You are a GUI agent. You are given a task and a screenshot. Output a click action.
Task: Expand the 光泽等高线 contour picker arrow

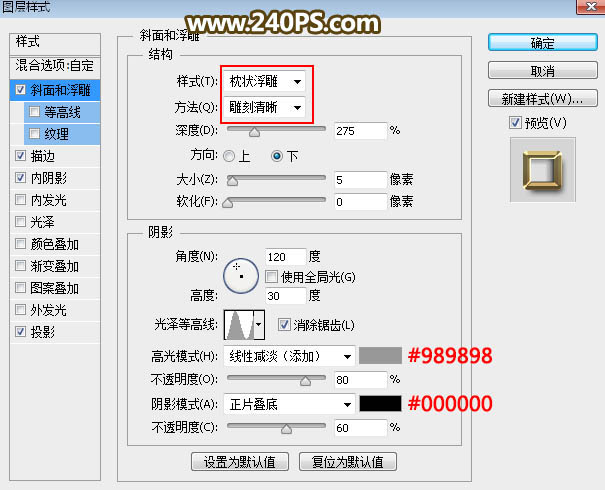point(259,324)
